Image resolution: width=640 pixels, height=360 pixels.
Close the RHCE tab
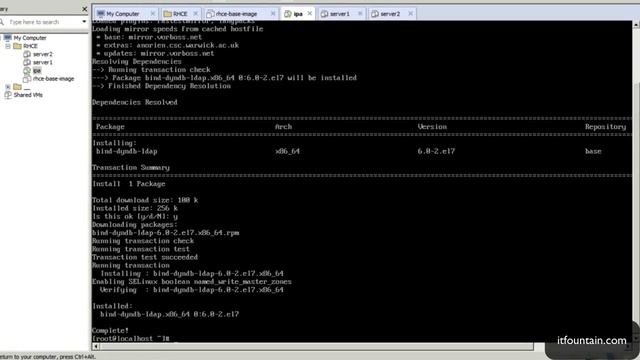196,13
